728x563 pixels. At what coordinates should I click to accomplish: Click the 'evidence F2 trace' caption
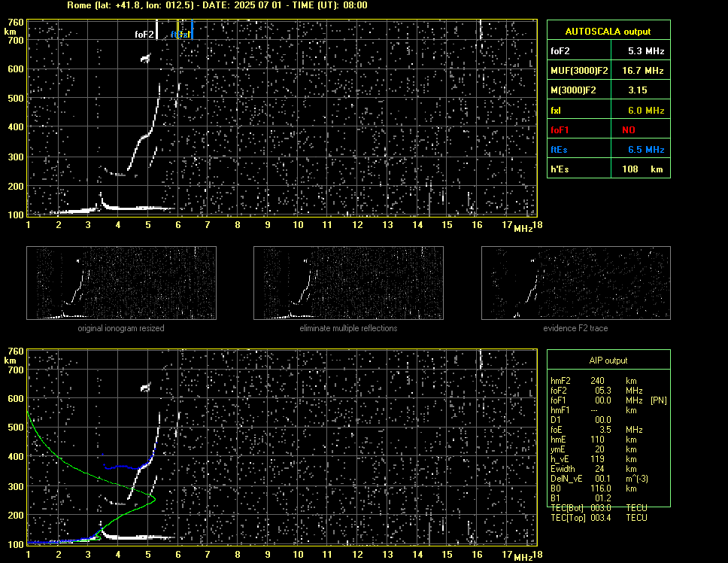click(575, 328)
